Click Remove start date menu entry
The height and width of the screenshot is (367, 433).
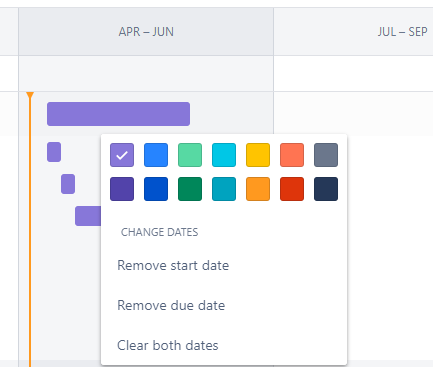coord(224,266)
